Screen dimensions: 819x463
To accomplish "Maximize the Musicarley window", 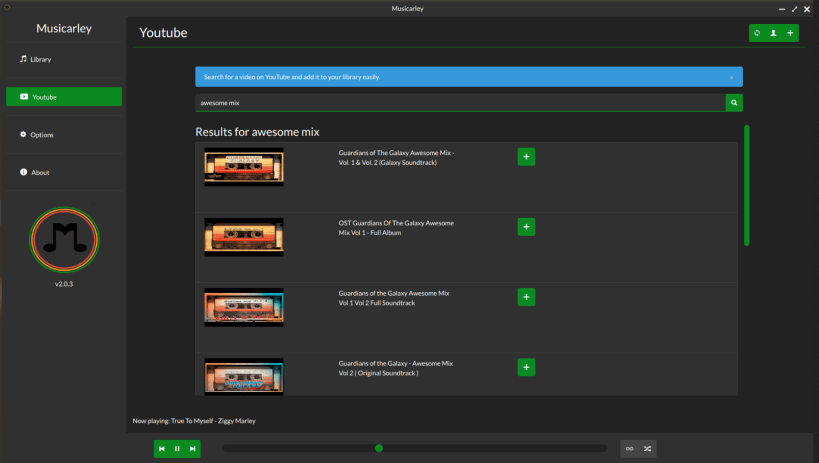I will [794, 9].
